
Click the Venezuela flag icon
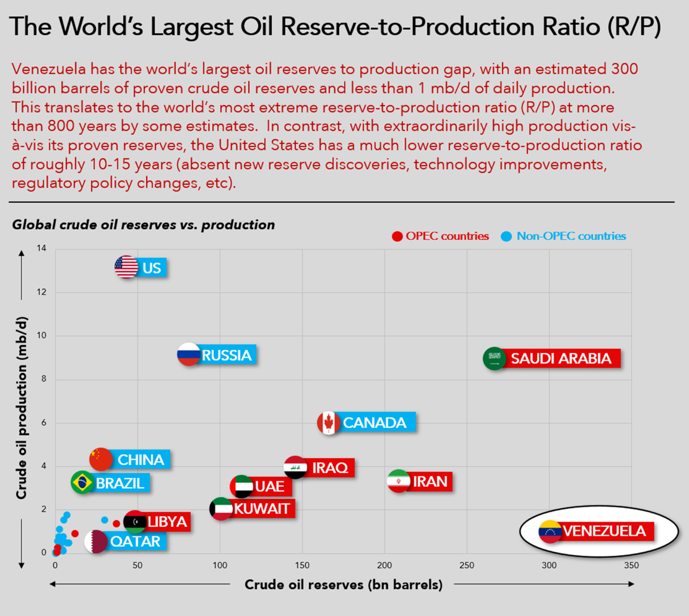(550, 531)
